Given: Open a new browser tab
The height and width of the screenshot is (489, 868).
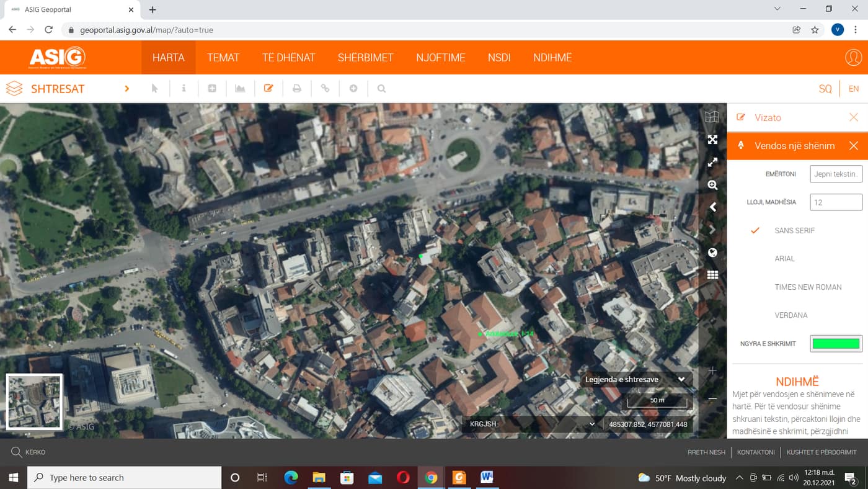Looking at the screenshot, I should (153, 9).
